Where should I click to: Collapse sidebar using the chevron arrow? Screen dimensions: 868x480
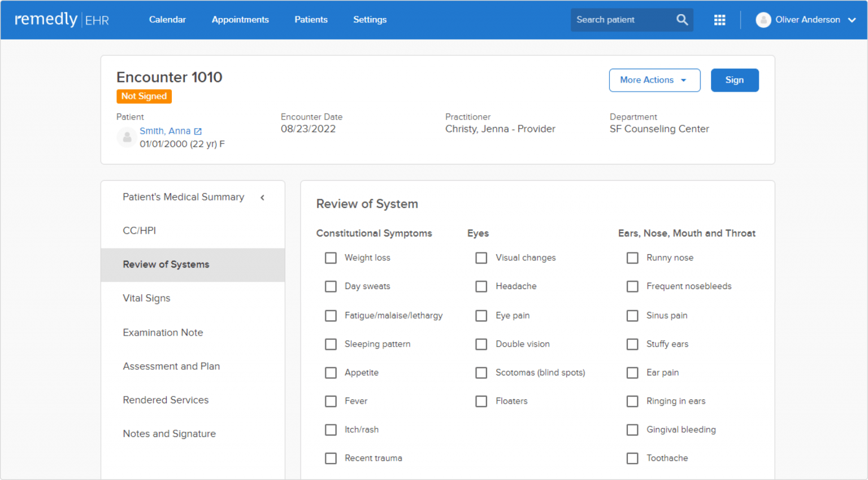(x=262, y=197)
